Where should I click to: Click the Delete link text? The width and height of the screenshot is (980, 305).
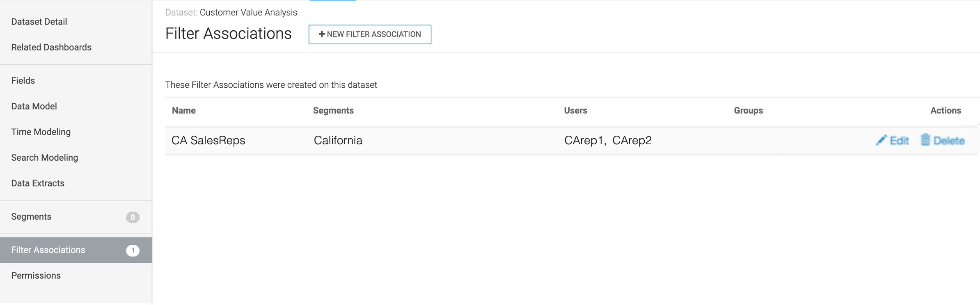click(949, 141)
